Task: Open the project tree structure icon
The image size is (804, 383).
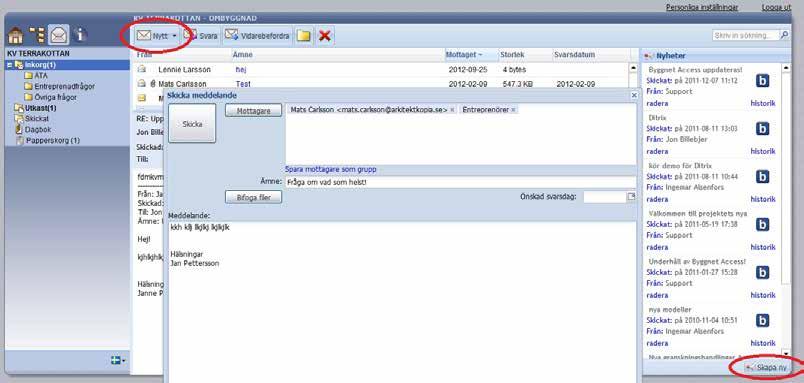Action: point(37,35)
